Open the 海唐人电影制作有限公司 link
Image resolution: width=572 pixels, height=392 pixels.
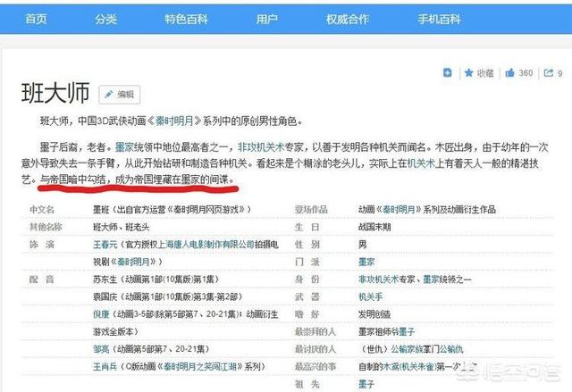click(210, 245)
